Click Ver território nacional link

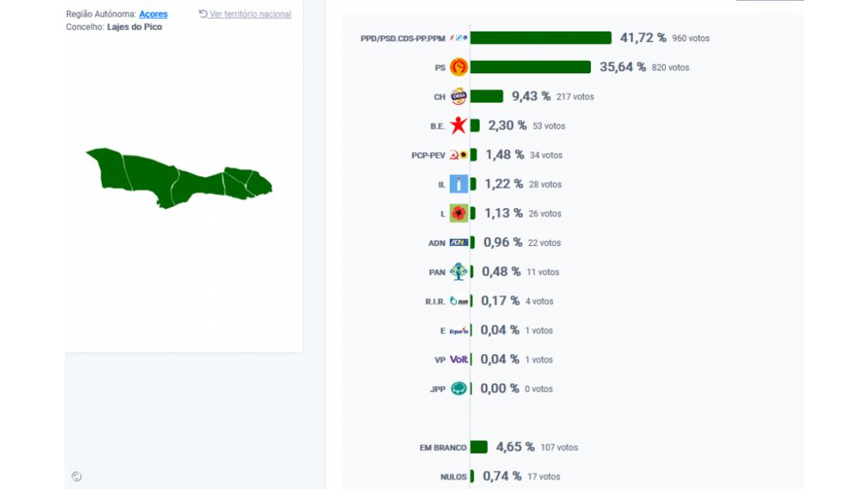(249, 14)
